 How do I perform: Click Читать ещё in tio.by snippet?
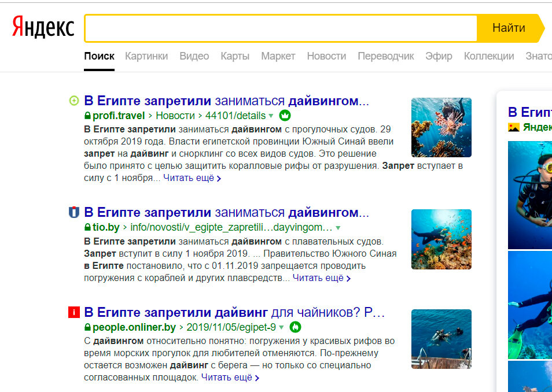click(322, 278)
